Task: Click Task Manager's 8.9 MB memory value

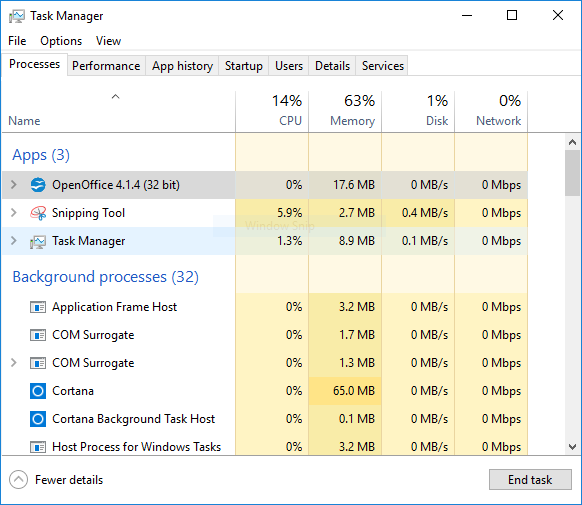Action: [357, 241]
